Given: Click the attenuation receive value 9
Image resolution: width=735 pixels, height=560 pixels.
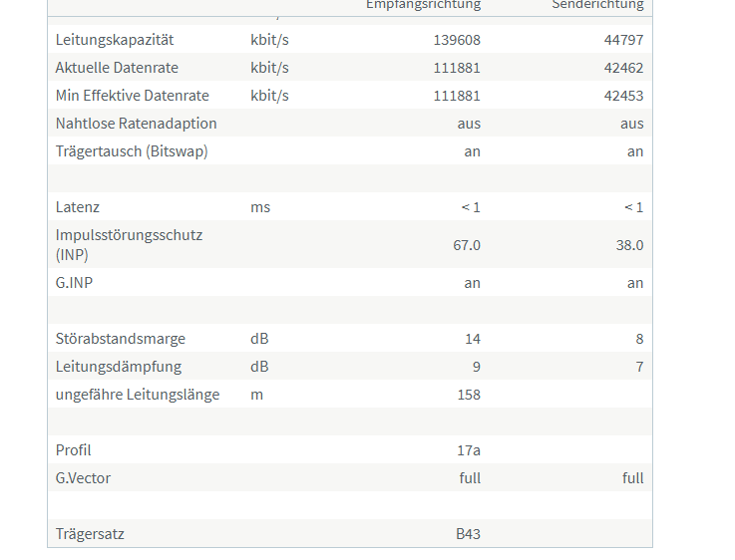Looking at the screenshot, I should coord(477,367).
